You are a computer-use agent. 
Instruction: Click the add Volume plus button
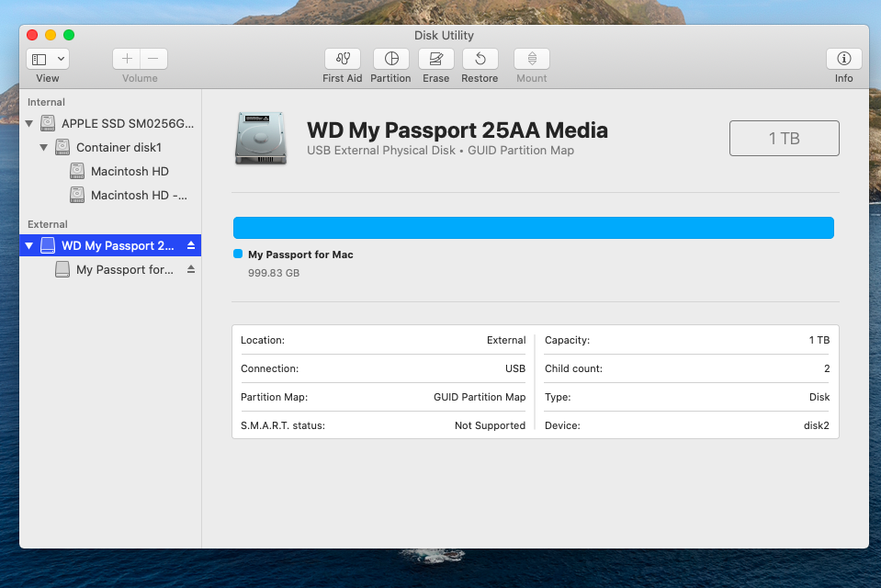coord(127,59)
